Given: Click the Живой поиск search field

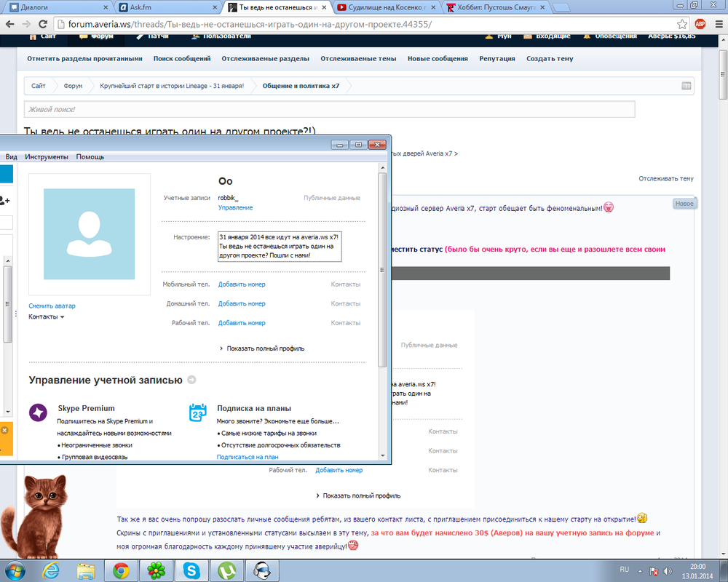Looking at the screenshot, I should click(x=329, y=109).
